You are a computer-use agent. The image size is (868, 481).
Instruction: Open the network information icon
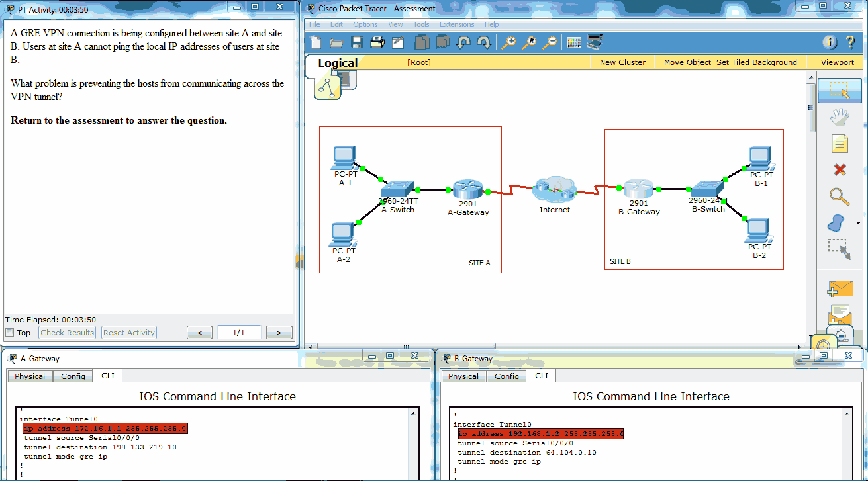point(830,42)
